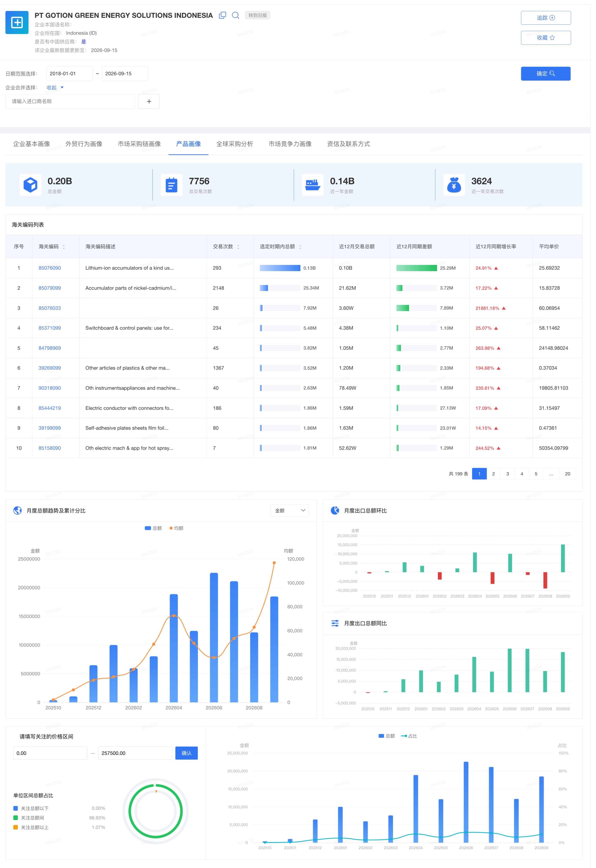Click the 确认 price range button

pyautogui.click(x=186, y=753)
